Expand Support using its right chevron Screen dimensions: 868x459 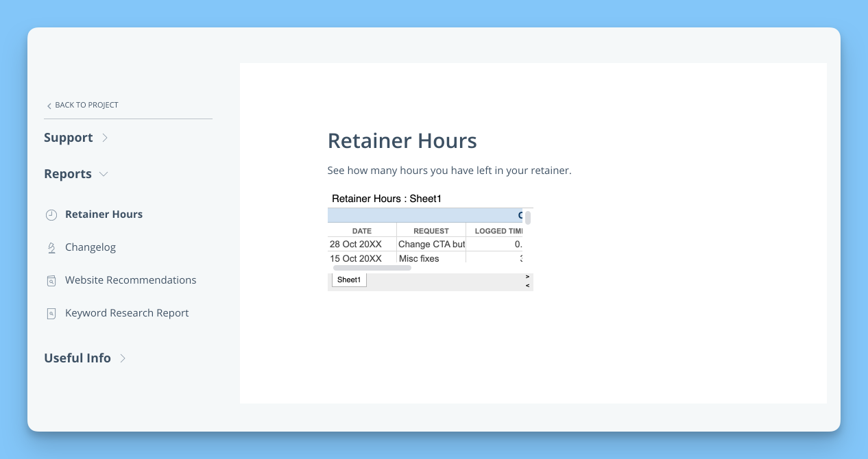(x=105, y=138)
